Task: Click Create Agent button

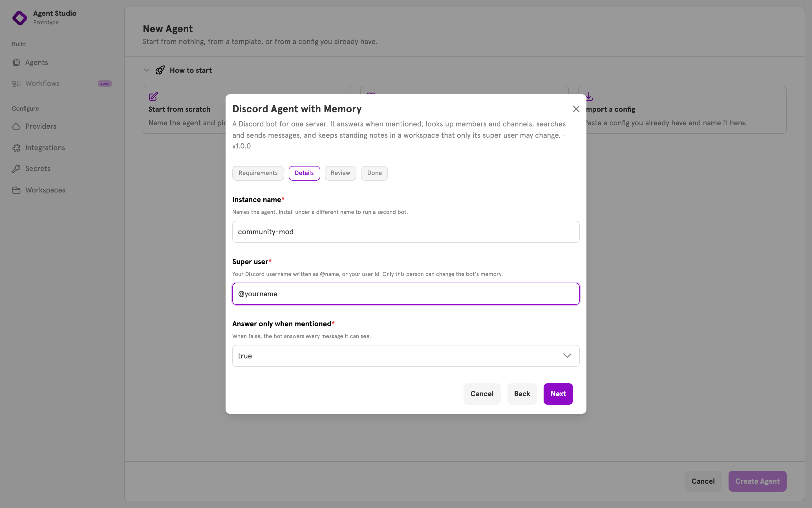Action: tap(757, 481)
